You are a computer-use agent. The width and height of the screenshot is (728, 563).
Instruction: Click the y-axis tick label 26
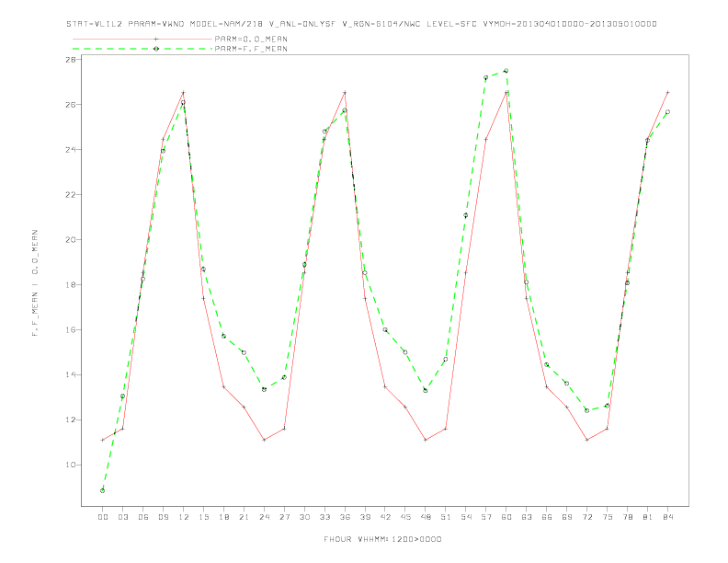71,105
